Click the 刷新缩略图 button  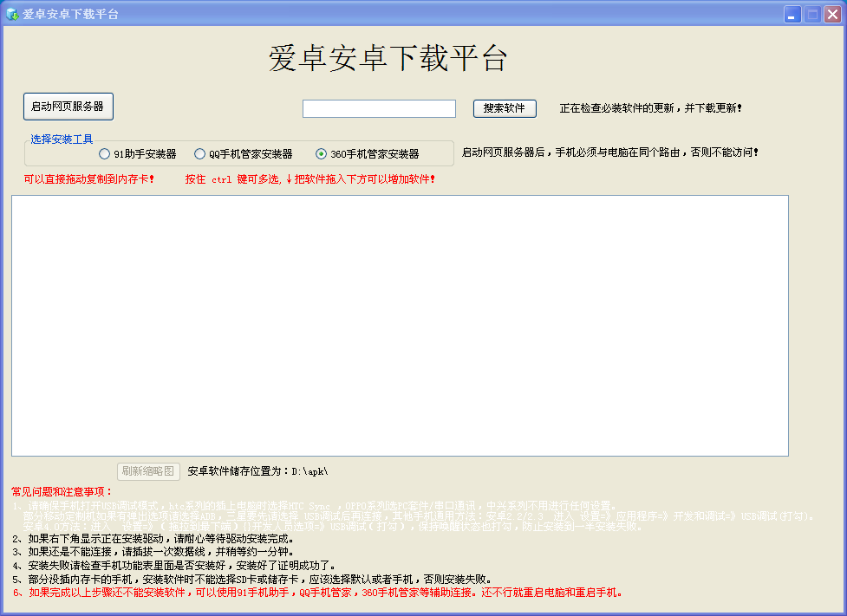[148, 471]
